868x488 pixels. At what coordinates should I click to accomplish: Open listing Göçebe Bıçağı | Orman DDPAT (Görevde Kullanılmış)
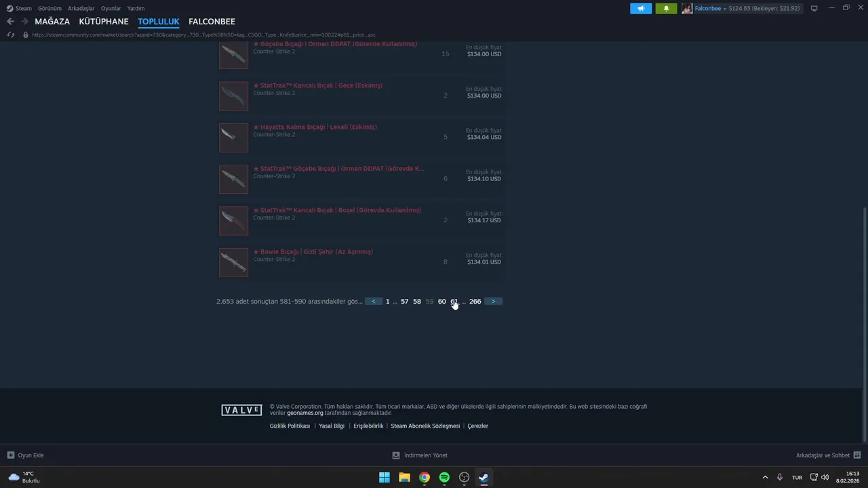335,44
